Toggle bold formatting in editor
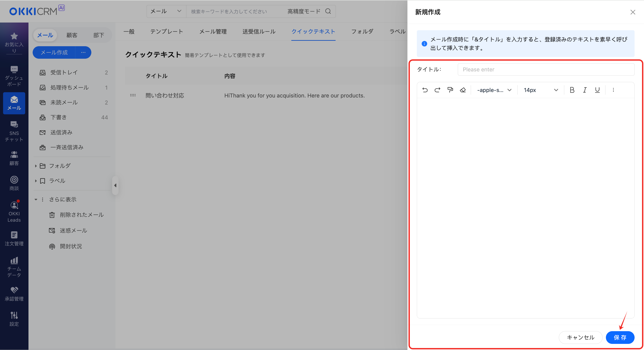 point(572,90)
